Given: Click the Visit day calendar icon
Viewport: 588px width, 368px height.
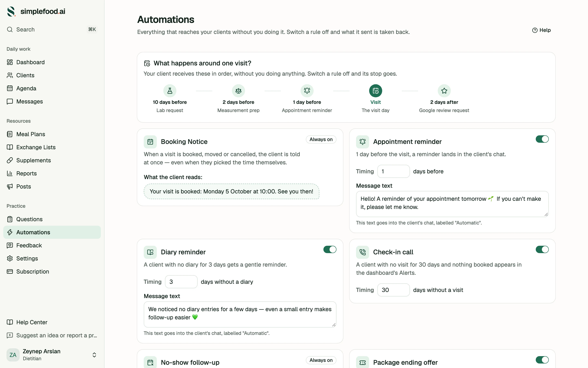Looking at the screenshot, I should (x=375, y=91).
